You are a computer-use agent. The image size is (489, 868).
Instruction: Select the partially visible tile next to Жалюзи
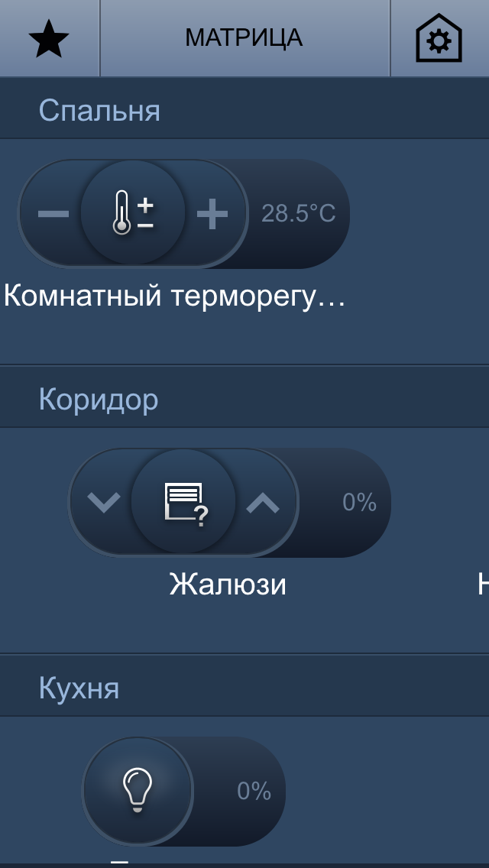tap(483, 584)
